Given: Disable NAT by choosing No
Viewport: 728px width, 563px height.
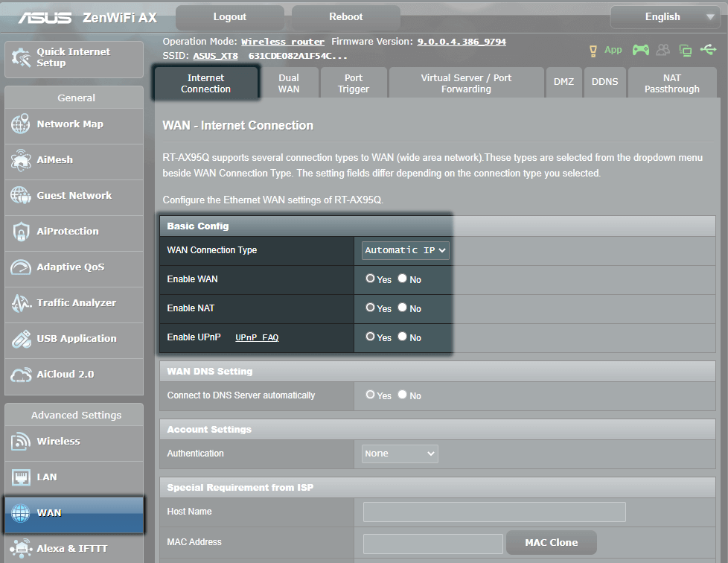Looking at the screenshot, I should (402, 308).
